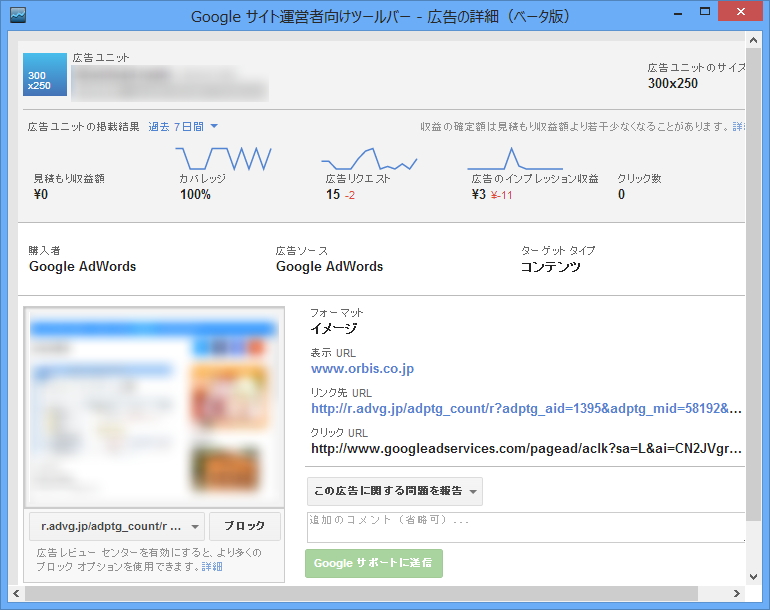Open the r.advg.jp destination URL link

coord(526,408)
